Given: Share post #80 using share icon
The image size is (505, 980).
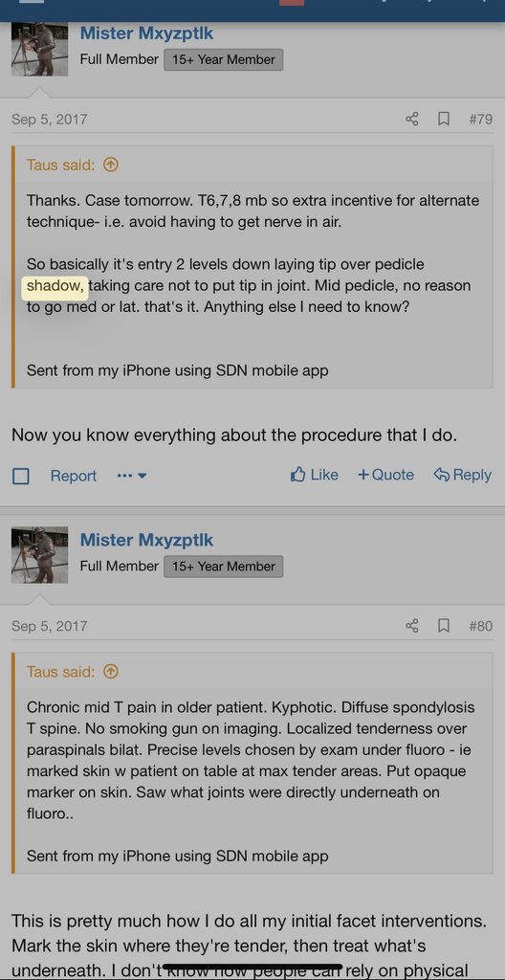Looking at the screenshot, I should tap(412, 626).
